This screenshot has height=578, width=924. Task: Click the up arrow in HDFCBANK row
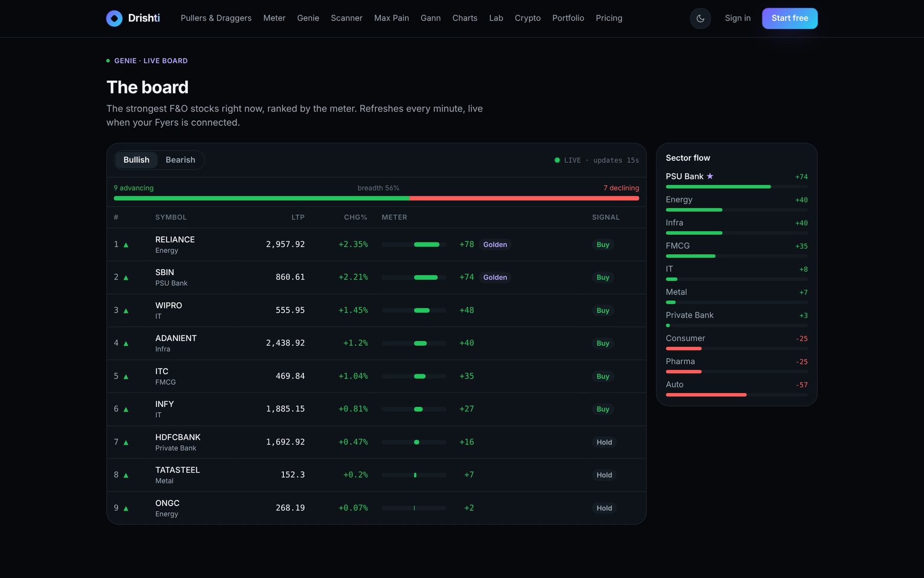tap(126, 442)
